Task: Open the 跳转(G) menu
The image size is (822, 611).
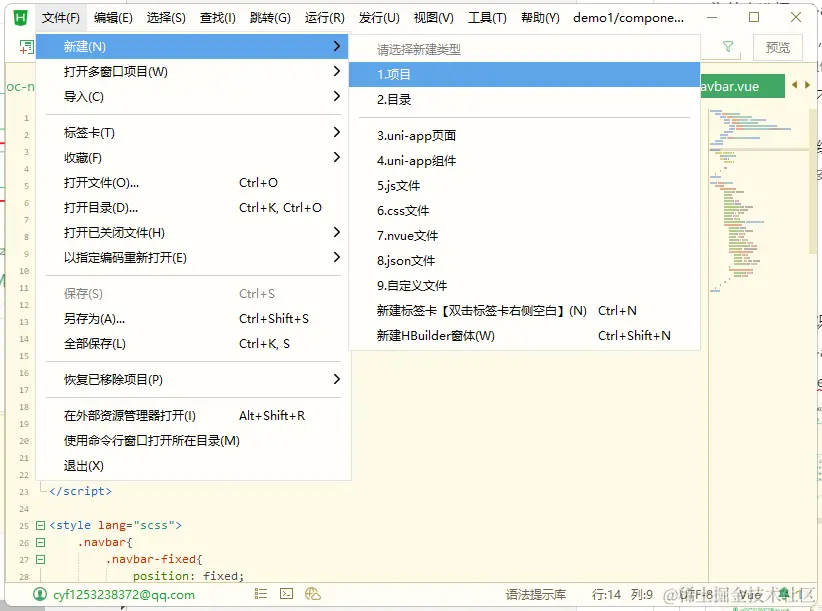Action: click(270, 18)
